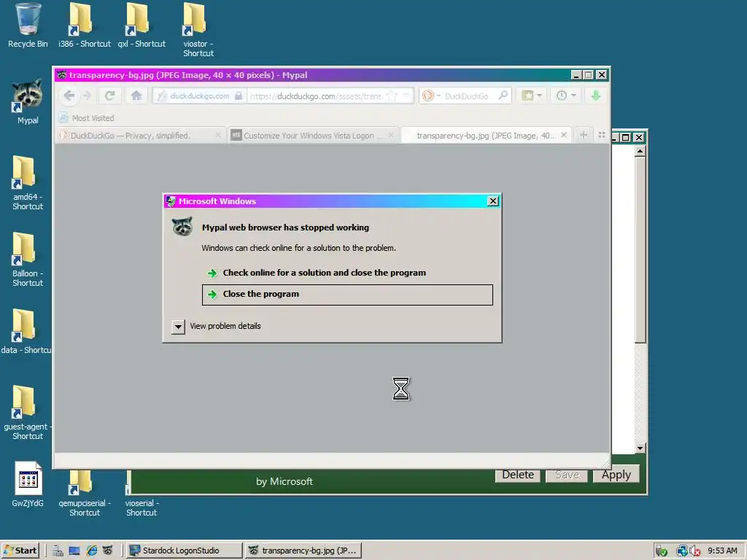Image resolution: width=747 pixels, height=560 pixels.
Task: Expand 'View problem details' arrow
Action: pos(178,327)
